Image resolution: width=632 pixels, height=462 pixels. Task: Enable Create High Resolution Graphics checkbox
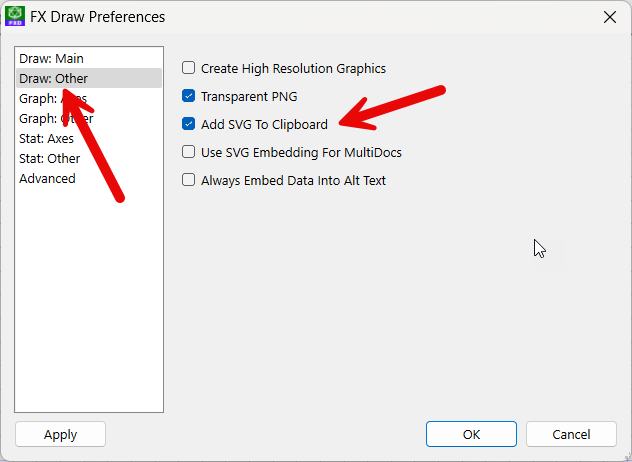pyautogui.click(x=188, y=68)
